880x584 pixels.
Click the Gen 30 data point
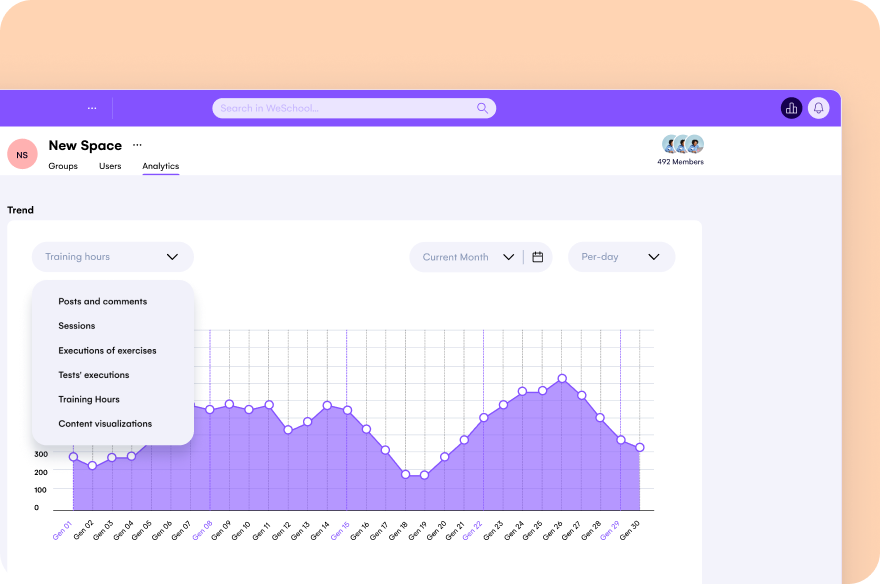640,448
